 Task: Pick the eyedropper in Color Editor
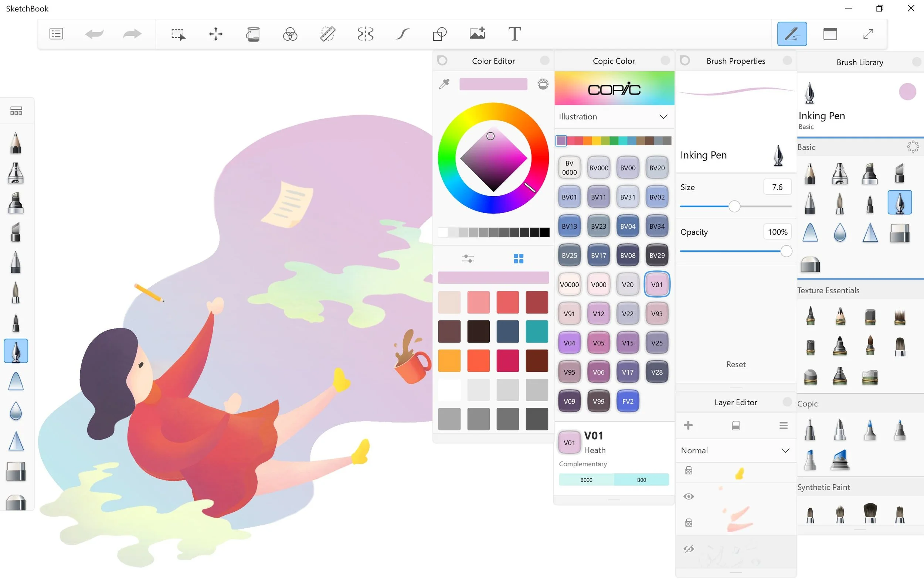444,84
